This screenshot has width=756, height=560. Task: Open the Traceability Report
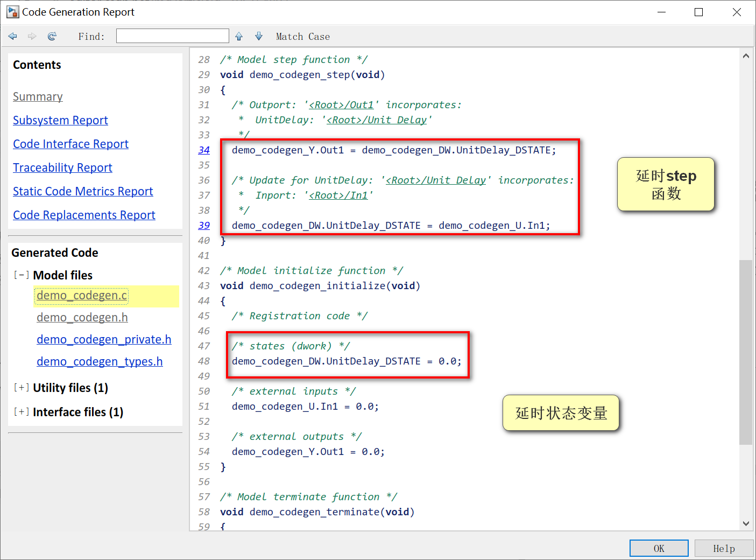coord(62,167)
